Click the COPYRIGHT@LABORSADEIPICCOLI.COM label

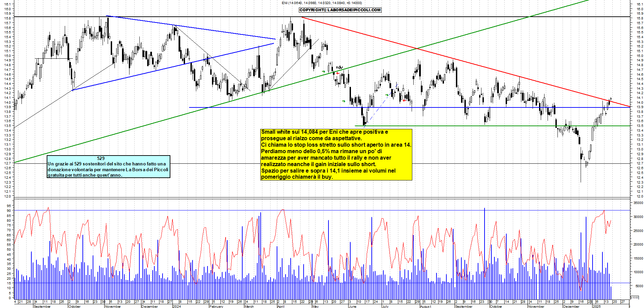click(340, 10)
